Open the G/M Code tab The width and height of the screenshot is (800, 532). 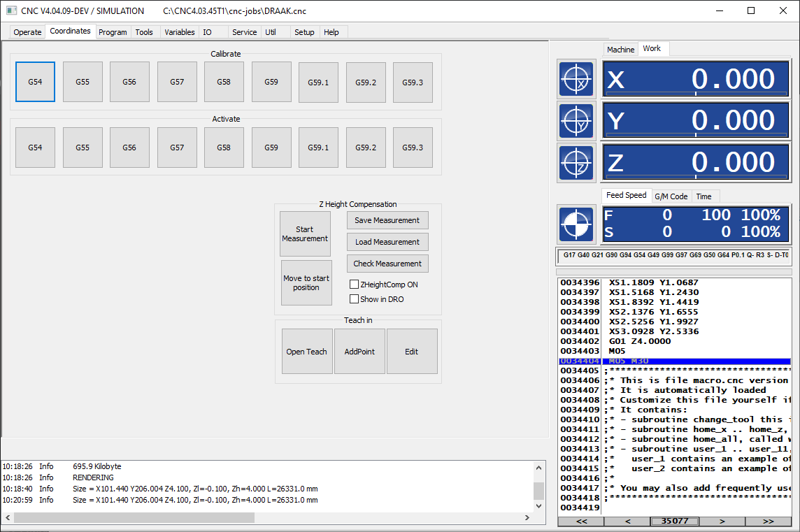point(671,196)
